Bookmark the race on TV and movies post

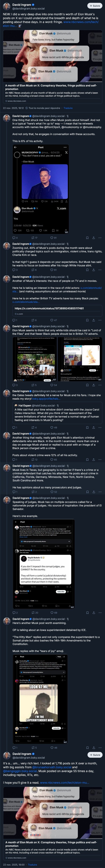tap(87, 320)
